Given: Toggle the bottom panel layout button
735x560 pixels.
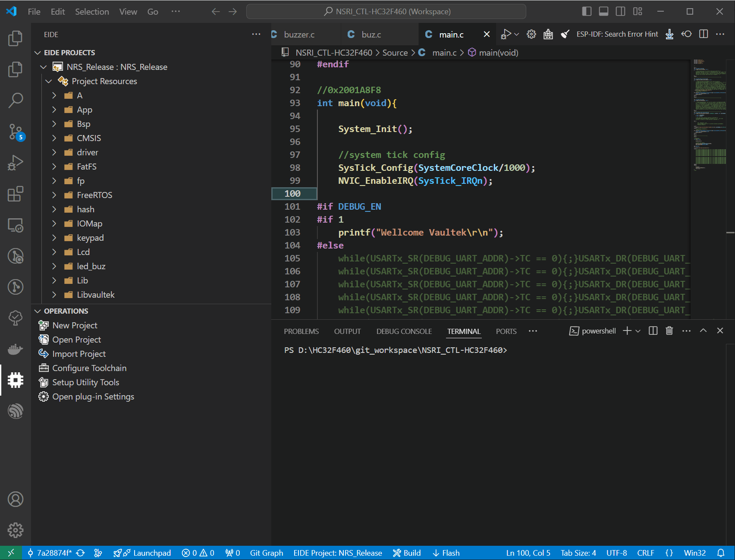Looking at the screenshot, I should pos(603,12).
